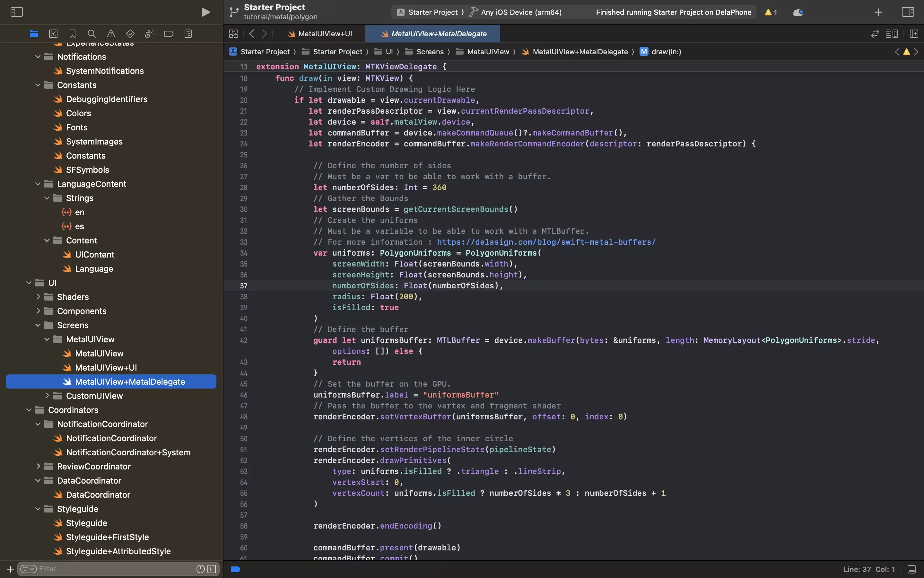Jump to next issue arrow in jump bar
This screenshot has height=578, width=924.
point(916,52)
